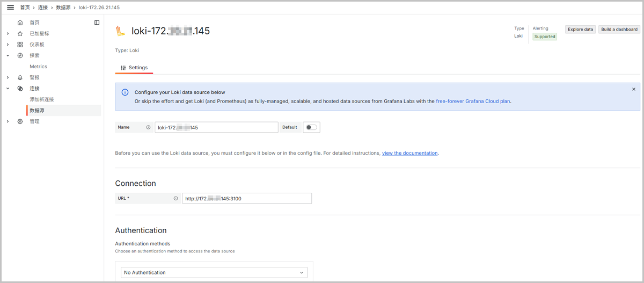This screenshot has width=644, height=283.
Task: Click the dashboards grid icon
Action: pos(20,45)
